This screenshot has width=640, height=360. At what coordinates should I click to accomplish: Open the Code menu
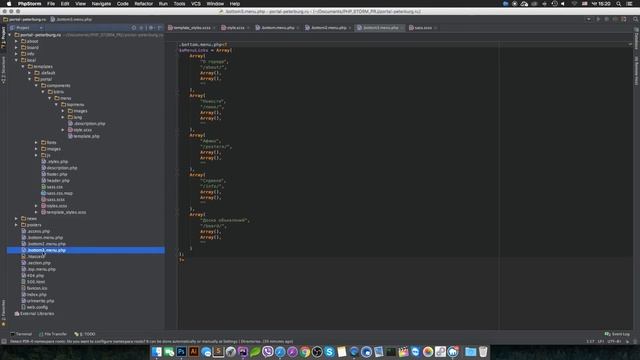point(122,4)
